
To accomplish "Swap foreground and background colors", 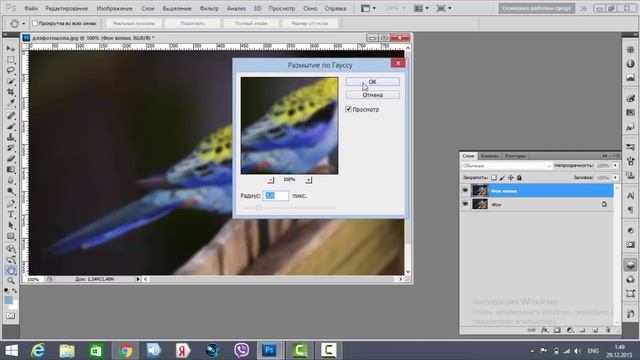I will coord(14,291).
